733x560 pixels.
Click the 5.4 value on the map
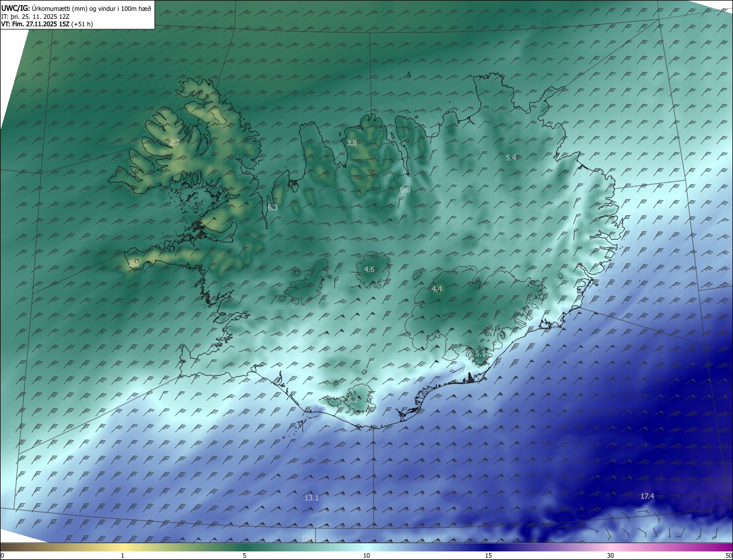pyautogui.click(x=511, y=157)
